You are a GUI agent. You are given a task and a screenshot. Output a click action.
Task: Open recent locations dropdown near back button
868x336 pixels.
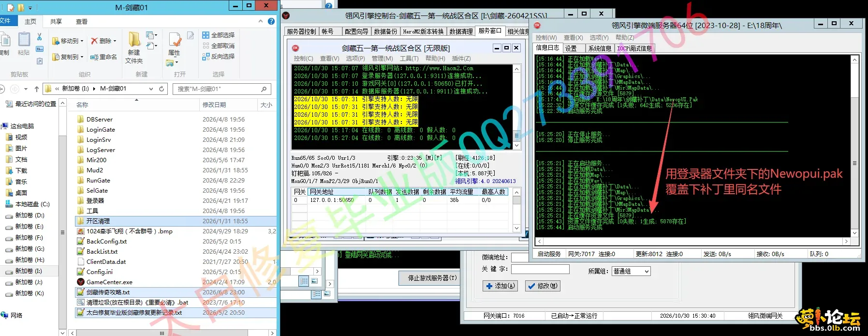click(x=26, y=89)
